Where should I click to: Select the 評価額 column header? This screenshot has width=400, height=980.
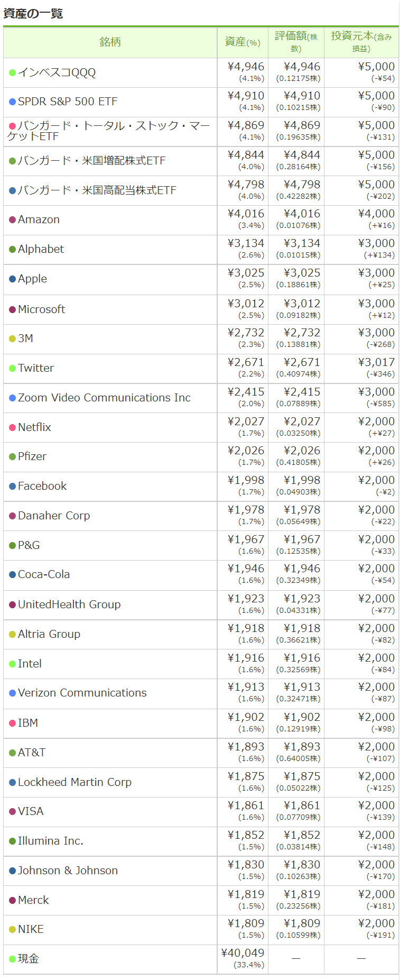(296, 42)
